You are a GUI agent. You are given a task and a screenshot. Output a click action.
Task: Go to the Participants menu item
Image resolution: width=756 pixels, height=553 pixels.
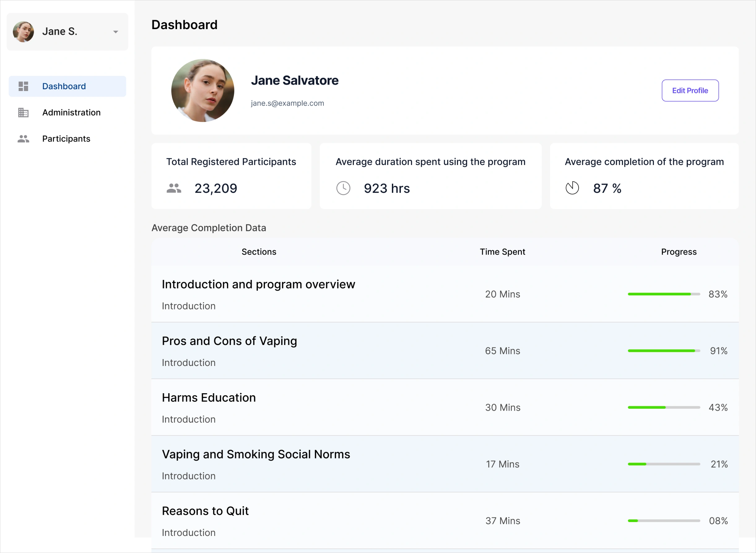[66, 139]
